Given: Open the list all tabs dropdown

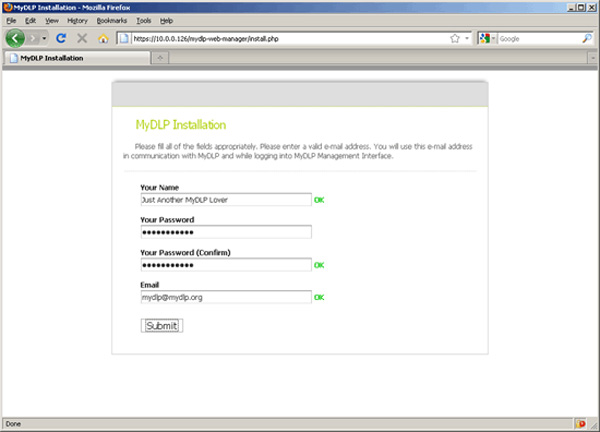Looking at the screenshot, I should [592, 58].
